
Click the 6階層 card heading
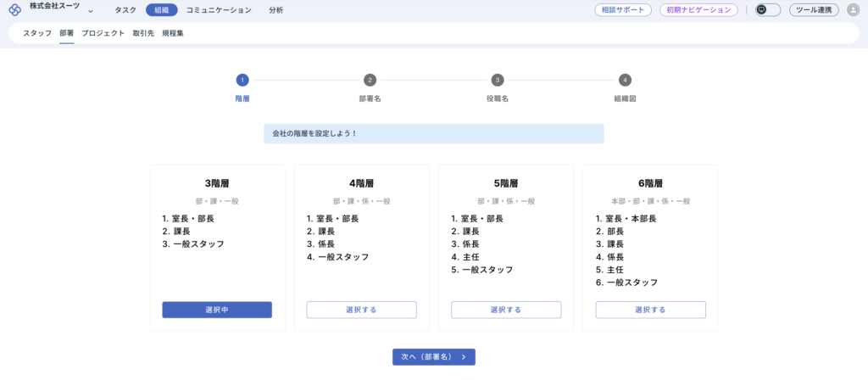650,183
